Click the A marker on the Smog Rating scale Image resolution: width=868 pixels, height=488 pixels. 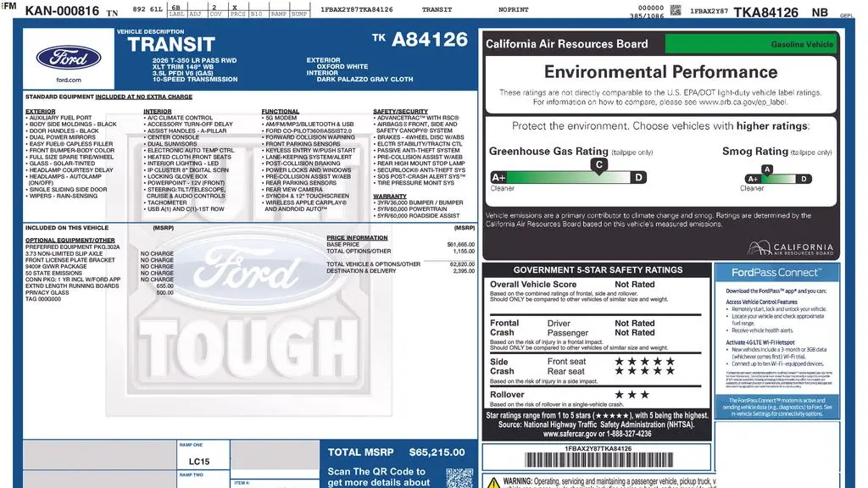point(766,169)
